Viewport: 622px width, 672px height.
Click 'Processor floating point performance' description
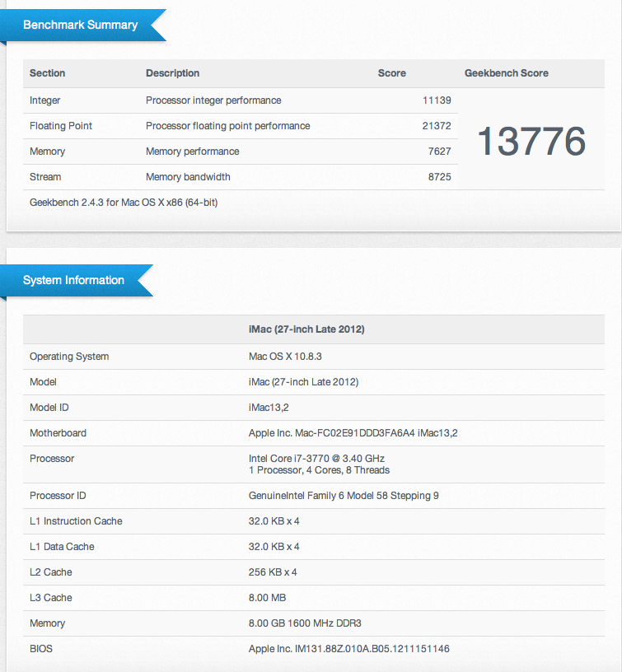[227, 126]
